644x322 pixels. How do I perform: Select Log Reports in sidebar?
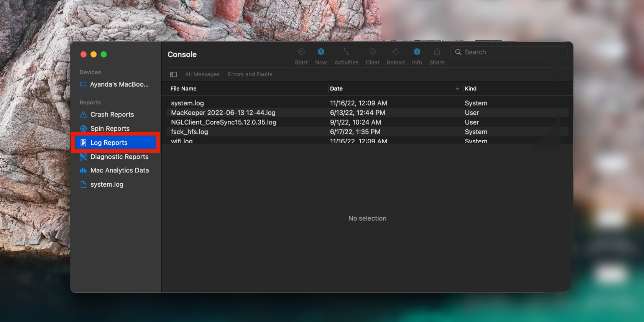click(x=115, y=143)
